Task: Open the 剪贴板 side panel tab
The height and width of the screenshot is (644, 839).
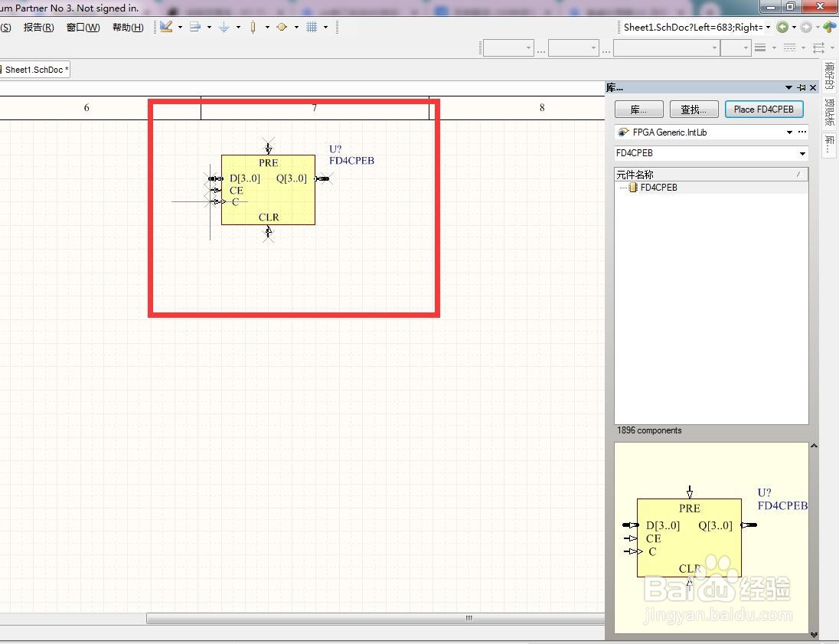Action: 829,112
